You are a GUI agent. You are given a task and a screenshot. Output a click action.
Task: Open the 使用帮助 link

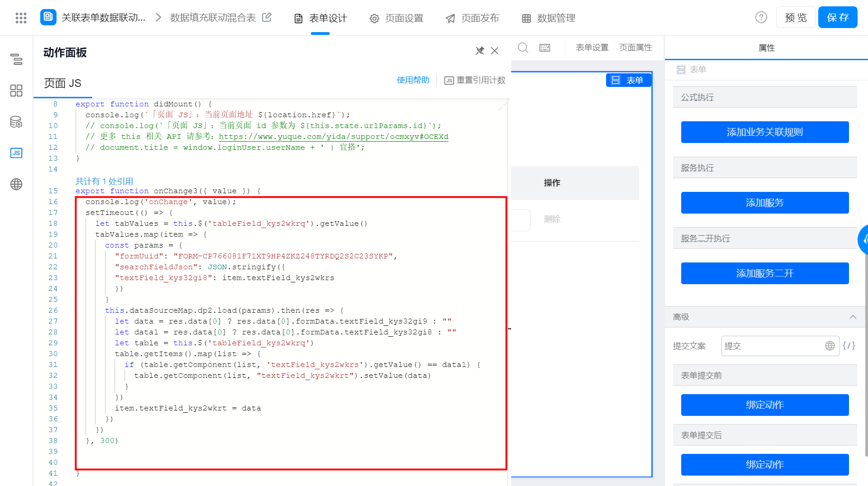[413, 80]
